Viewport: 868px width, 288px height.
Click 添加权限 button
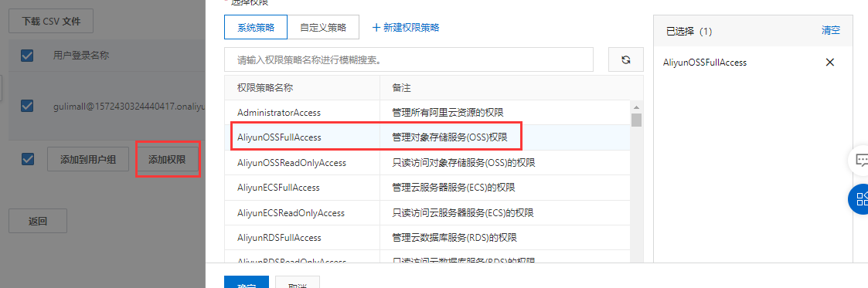(x=167, y=159)
